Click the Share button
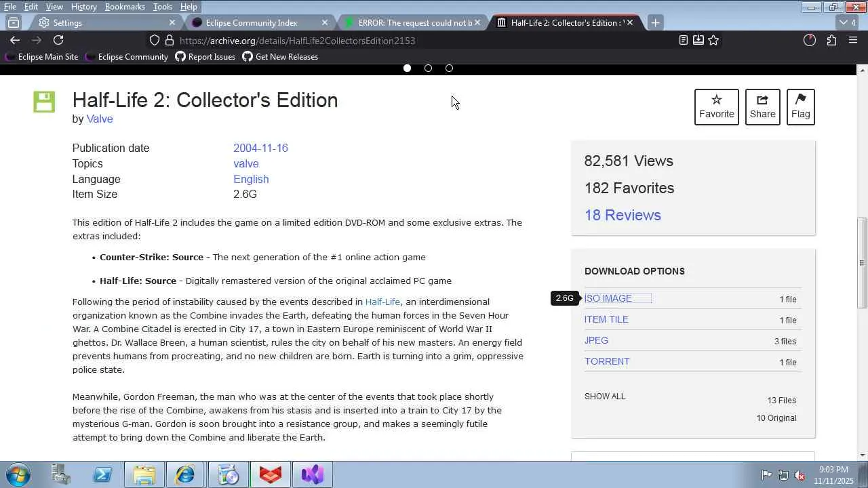 click(x=763, y=107)
